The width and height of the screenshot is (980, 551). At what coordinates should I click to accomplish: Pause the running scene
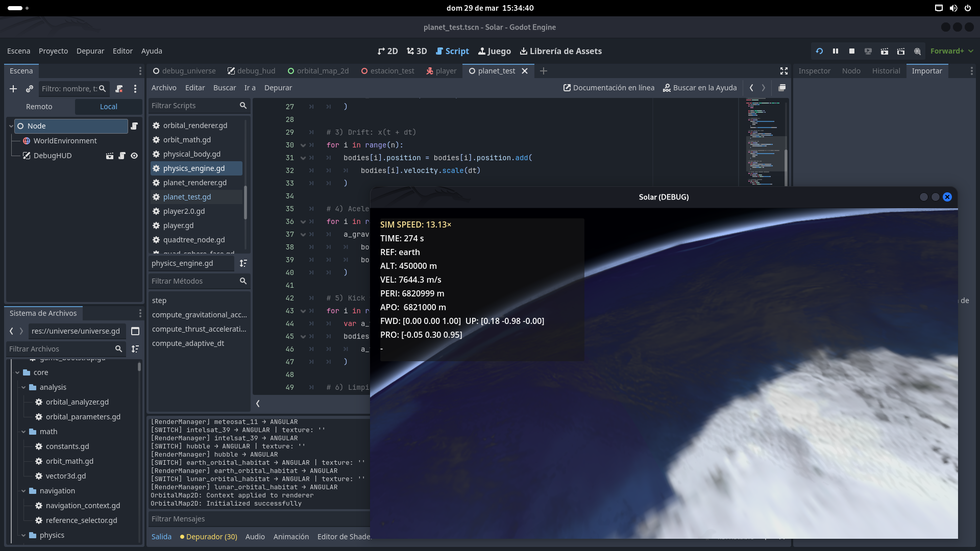click(836, 51)
